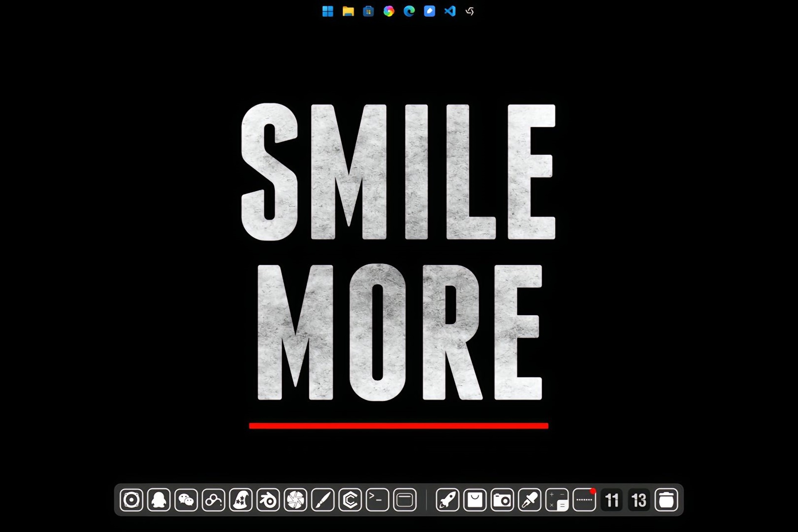Open the white interlocked knot icon
The image size is (798, 532).
(470, 11)
